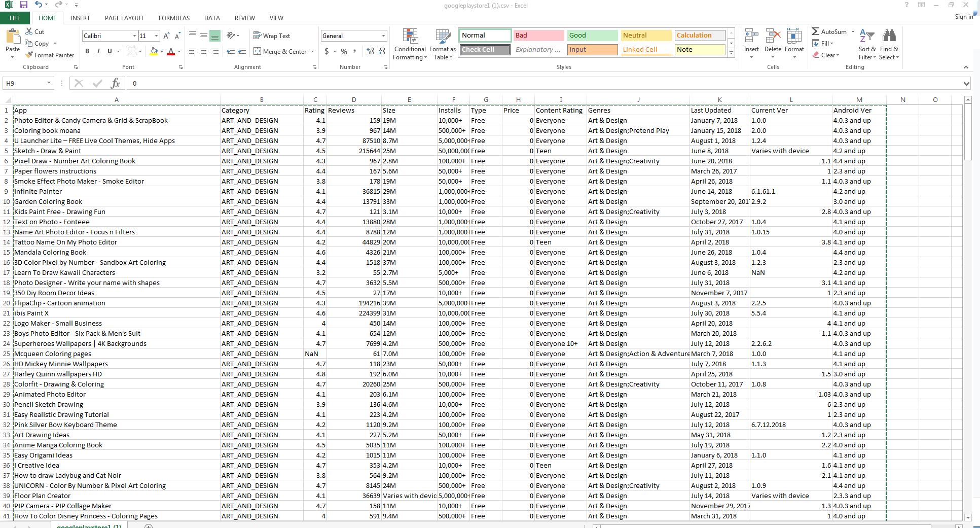Open the General number format dropdown
The image size is (980, 528).
pos(383,36)
